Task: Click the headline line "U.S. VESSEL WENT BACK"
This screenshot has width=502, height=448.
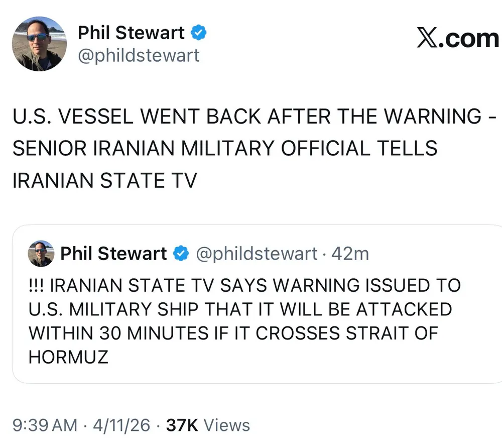Action: tap(250, 117)
